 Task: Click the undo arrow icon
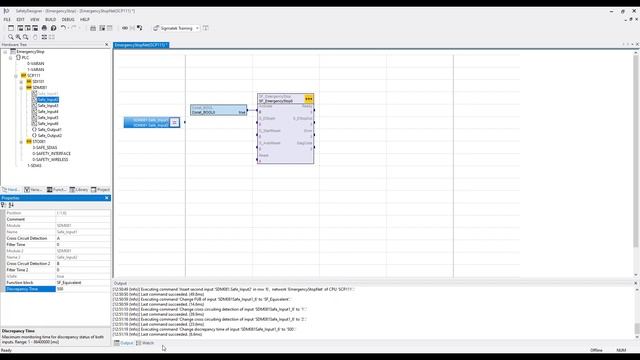[x=63, y=28]
